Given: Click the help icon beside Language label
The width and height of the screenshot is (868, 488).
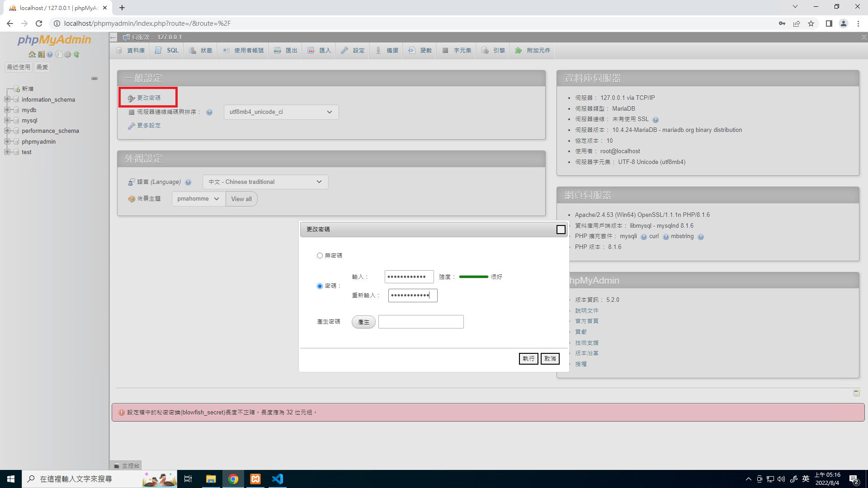Looking at the screenshot, I should click(x=188, y=182).
